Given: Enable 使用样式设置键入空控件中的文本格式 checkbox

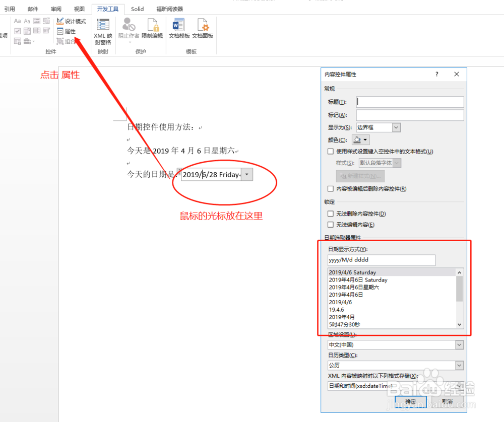Looking at the screenshot, I should pos(331,151).
